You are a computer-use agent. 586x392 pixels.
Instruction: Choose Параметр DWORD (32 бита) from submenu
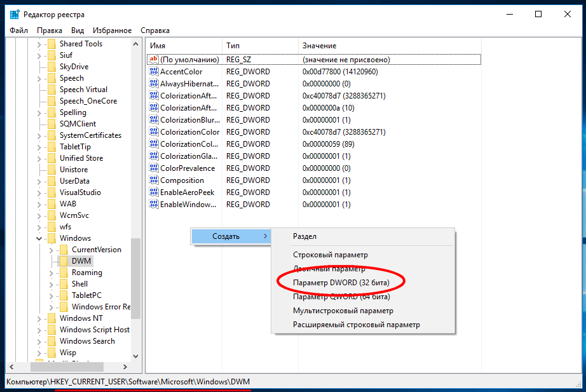[363, 283]
